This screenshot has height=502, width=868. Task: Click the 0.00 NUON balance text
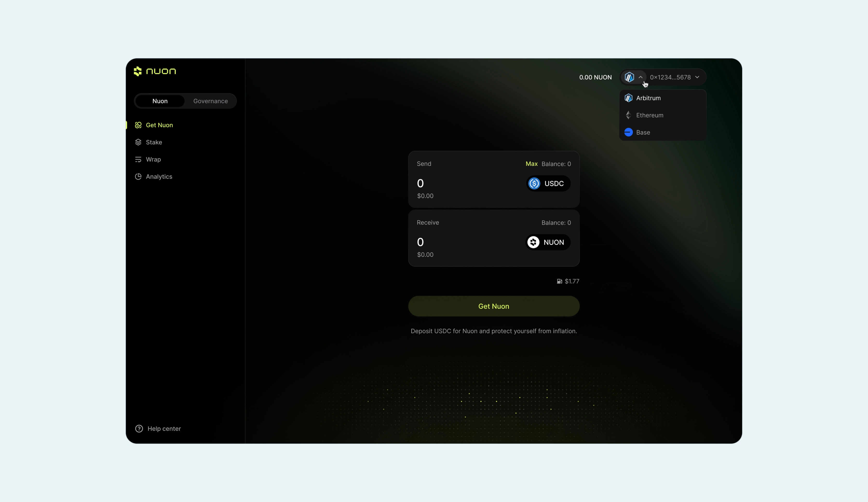[x=595, y=77]
